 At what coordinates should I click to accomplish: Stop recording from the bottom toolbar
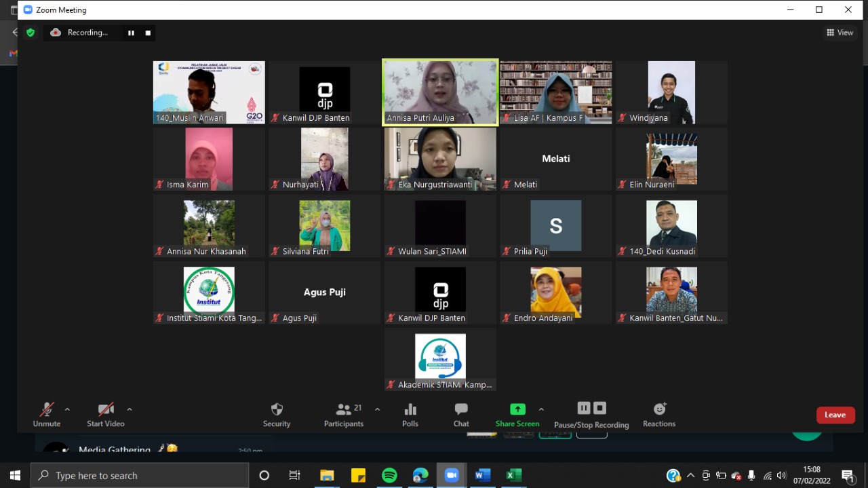(600, 408)
